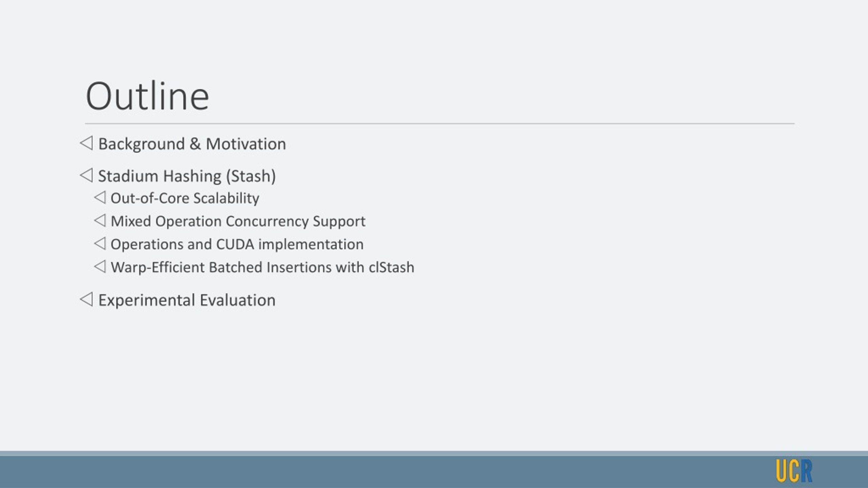
Task: Click the Experimental Evaluation text
Action: pos(187,300)
